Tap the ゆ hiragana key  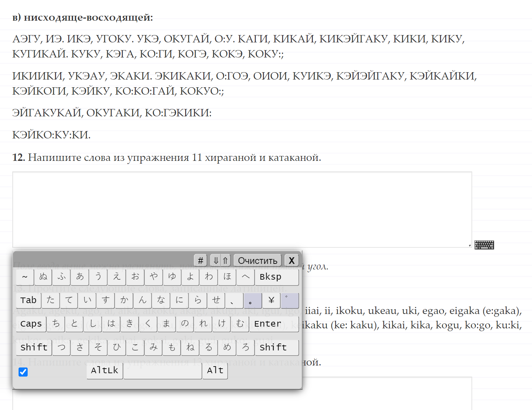pyautogui.click(x=172, y=277)
